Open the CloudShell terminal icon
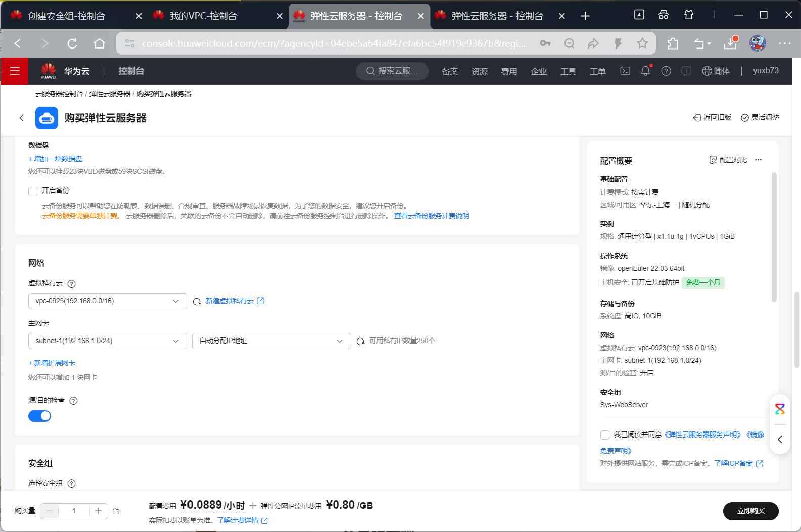 click(625, 71)
